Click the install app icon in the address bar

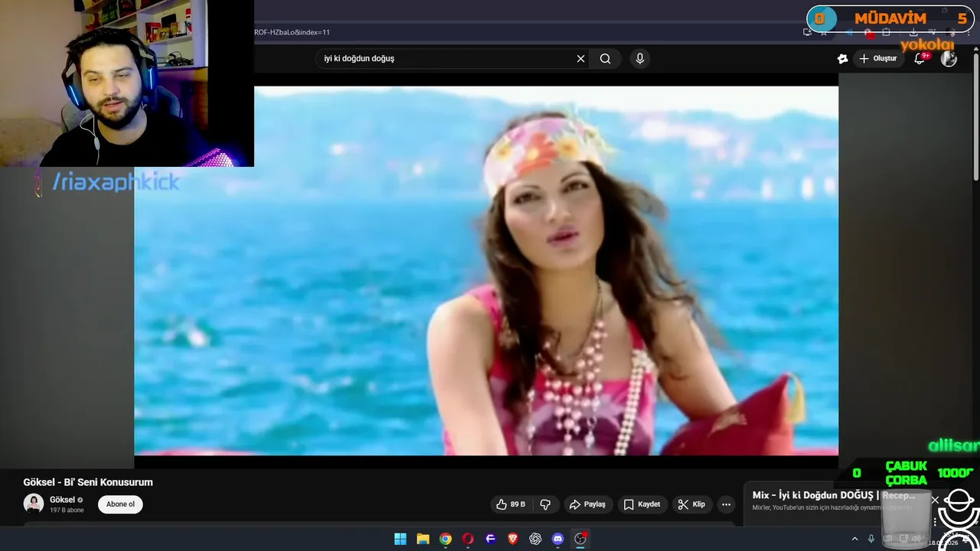tap(807, 32)
